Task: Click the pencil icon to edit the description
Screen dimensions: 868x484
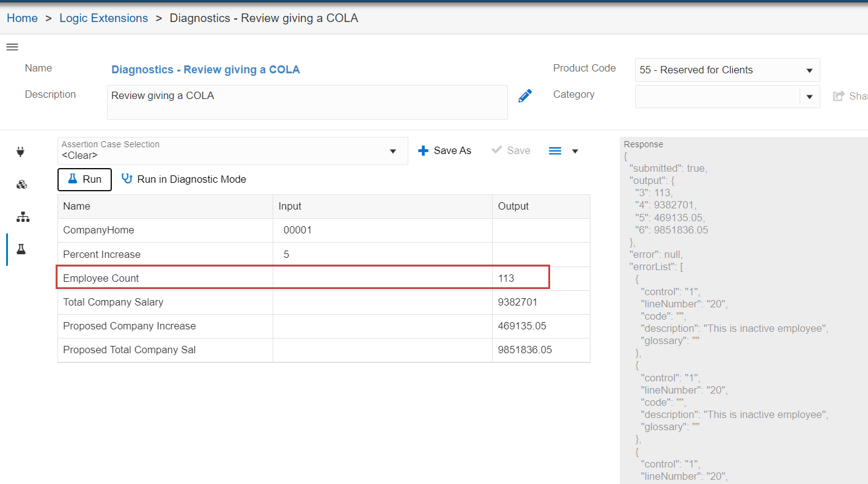Action: [525, 95]
